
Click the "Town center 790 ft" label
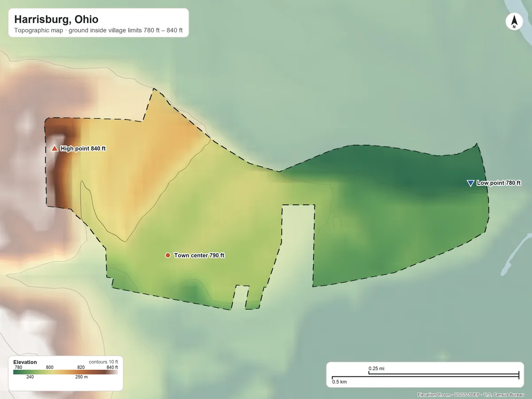(199, 255)
